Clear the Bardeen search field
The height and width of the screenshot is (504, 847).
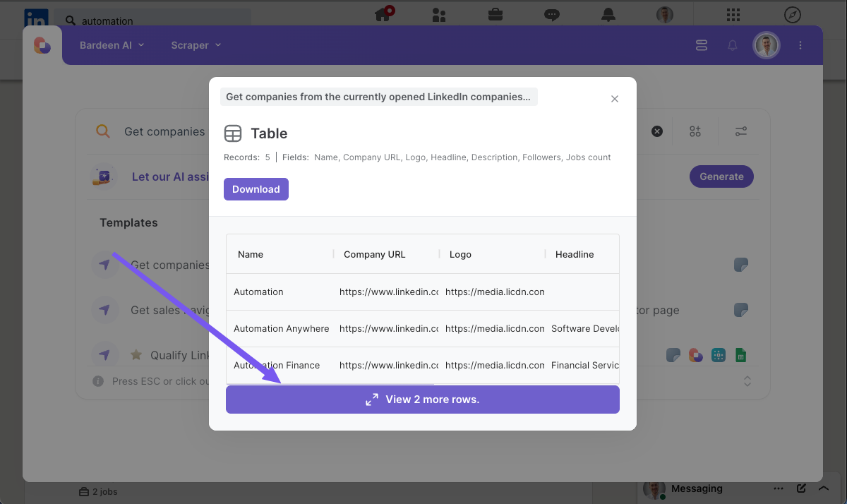[x=657, y=131]
